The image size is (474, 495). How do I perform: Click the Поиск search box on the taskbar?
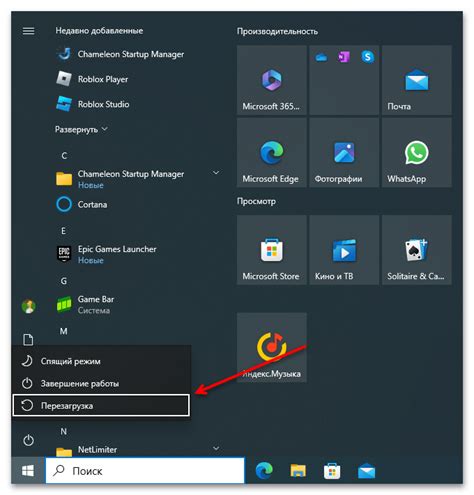click(145, 470)
